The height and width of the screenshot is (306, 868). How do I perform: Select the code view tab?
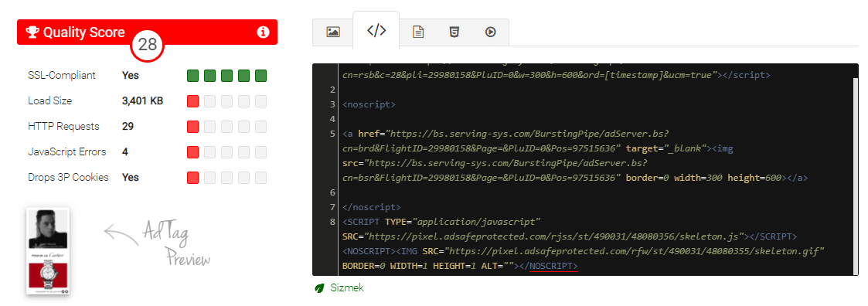376,31
